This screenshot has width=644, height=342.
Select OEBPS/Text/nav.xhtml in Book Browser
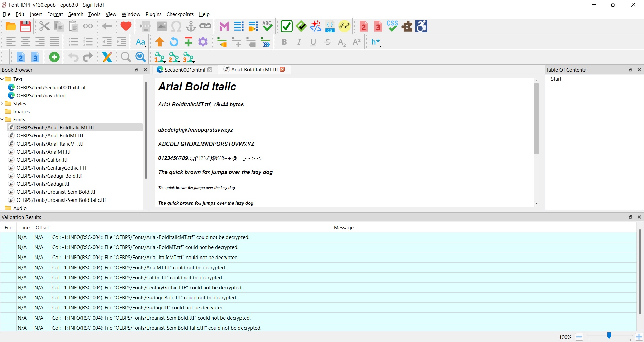(41, 96)
